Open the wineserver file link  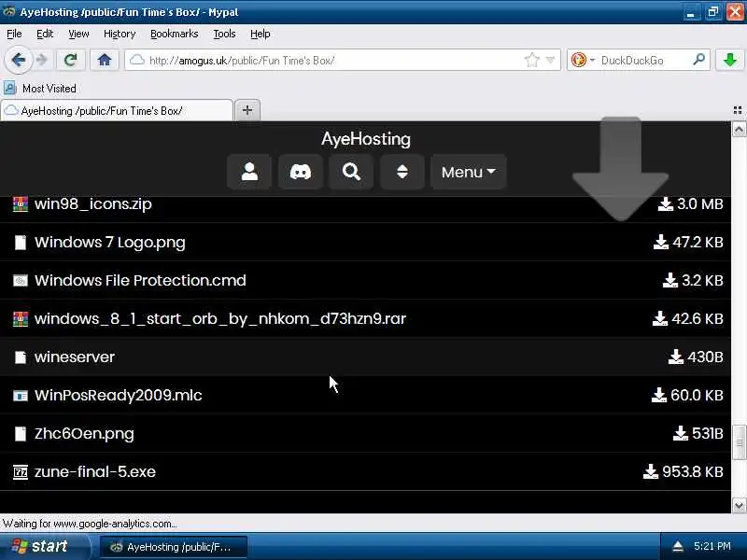click(x=75, y=357)
